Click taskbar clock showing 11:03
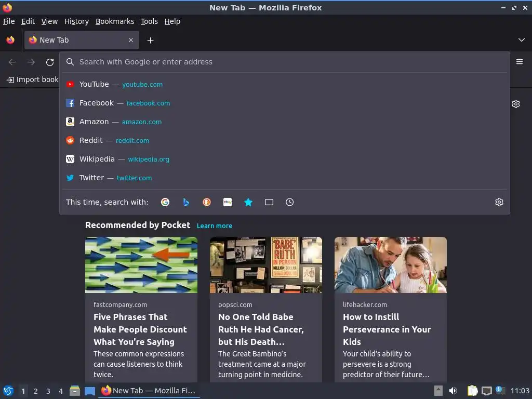532x399 pixels. click(x=520, y=391)
